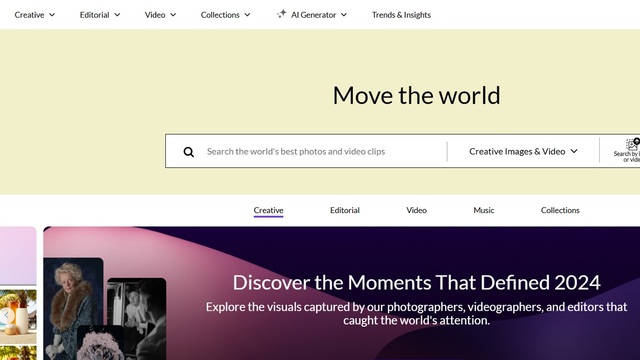Expand the Editorial chevron in top navigation

(117, 15)
